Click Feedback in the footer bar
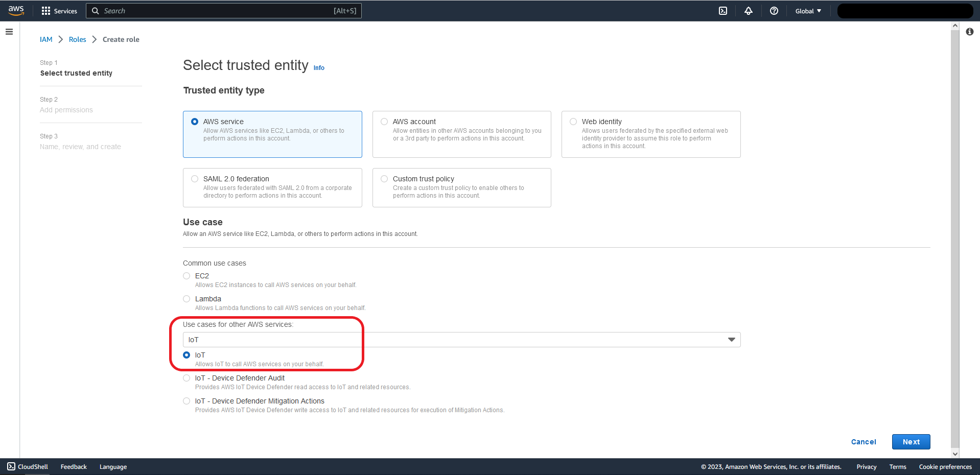Screen dimensions: 980x475 (73, 466)
